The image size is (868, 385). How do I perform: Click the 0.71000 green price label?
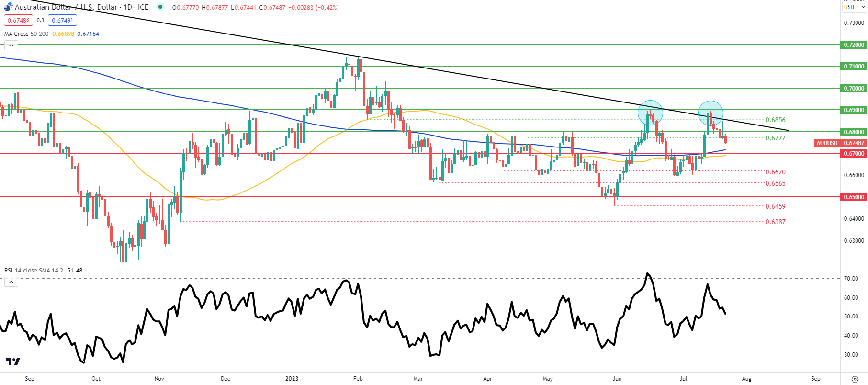pos(854,67)
